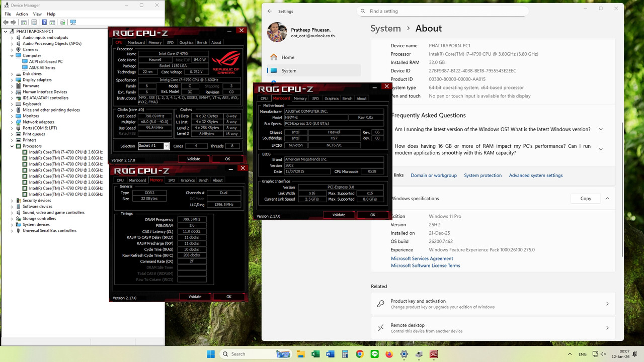Launch Excel from the taskbar
644x362 pixels.
(x=315, y=354)
